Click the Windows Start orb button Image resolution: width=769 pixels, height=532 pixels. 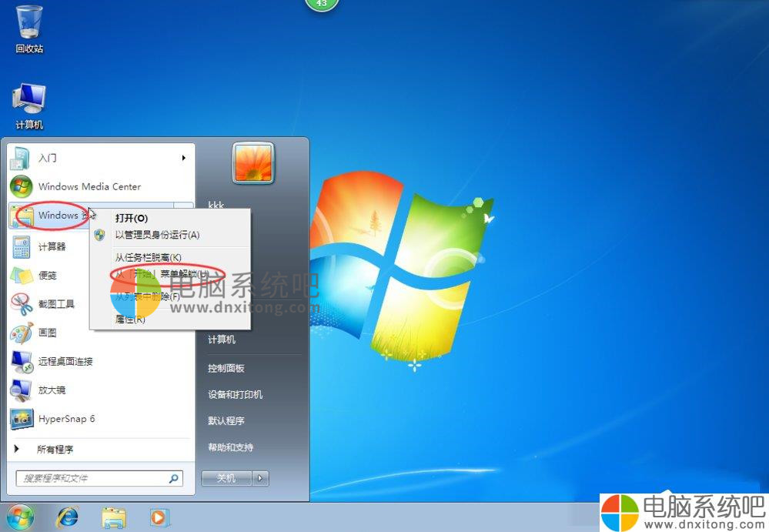pyautogui.click(x=19, y=517)
